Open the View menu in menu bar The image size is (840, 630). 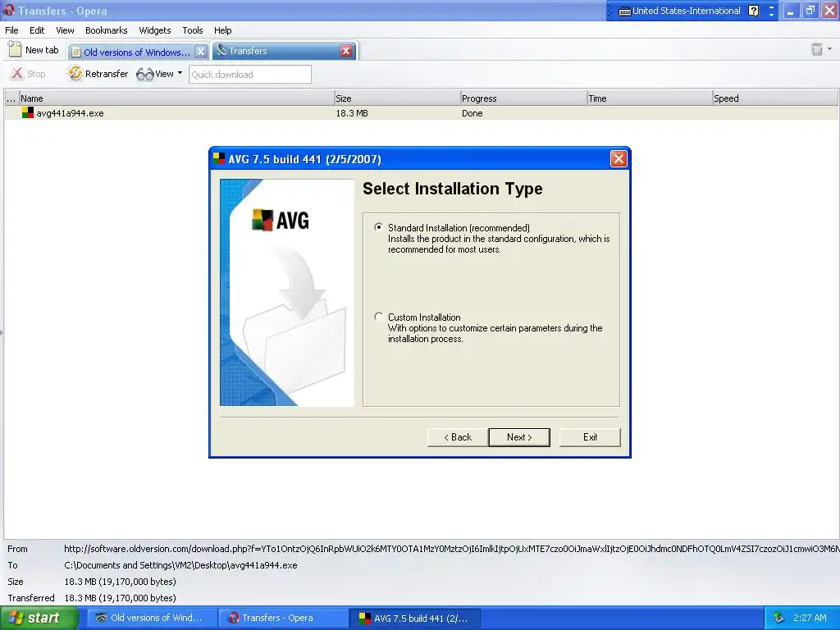pyautogui.click(x=65, y=30)
